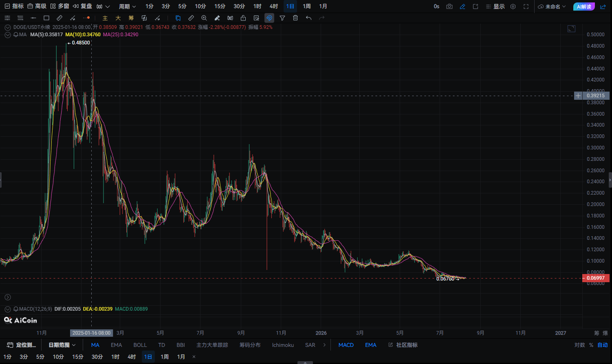Show more indicators with right chevron

click(x=324, y=345)
